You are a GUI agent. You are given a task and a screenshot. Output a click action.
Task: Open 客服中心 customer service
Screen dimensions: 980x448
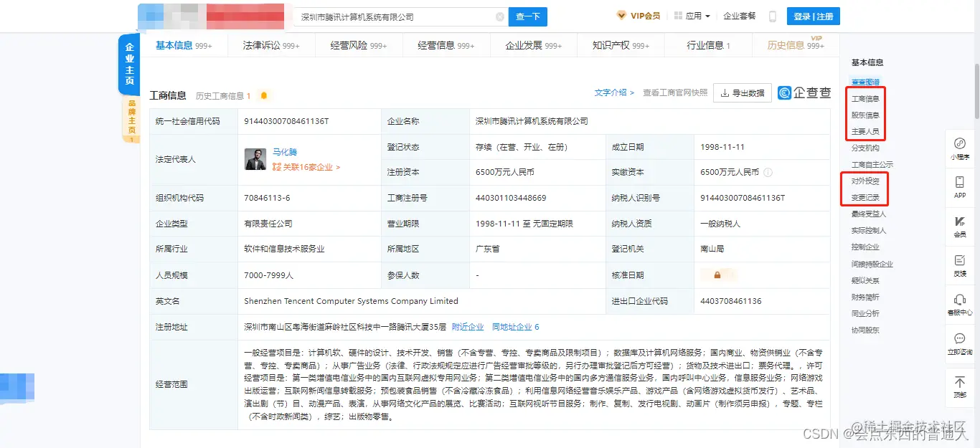[959, 305]
